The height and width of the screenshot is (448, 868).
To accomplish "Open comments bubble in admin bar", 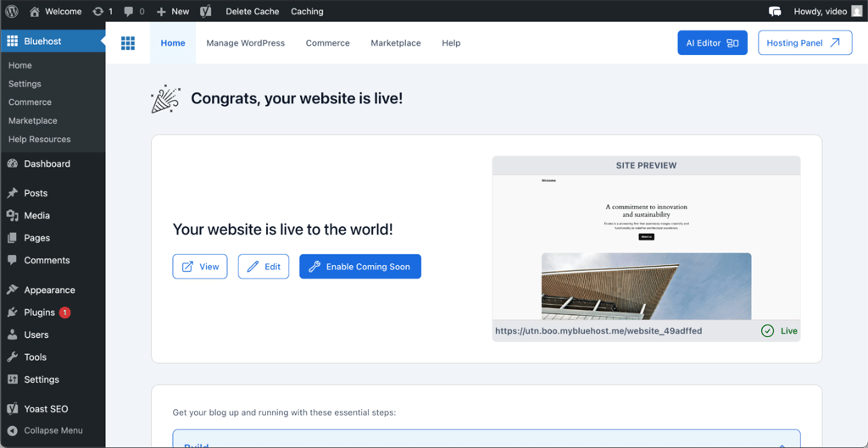I will coord(134,11).
